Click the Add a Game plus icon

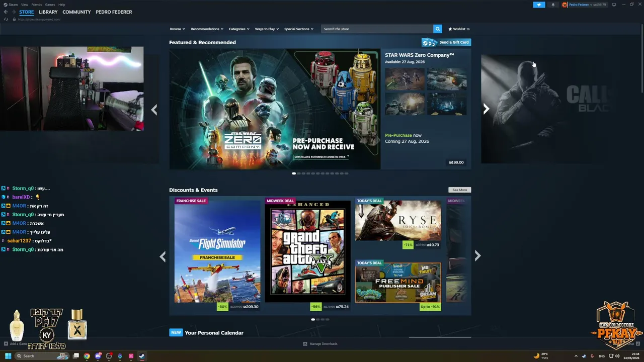click(x=6, y=344)
